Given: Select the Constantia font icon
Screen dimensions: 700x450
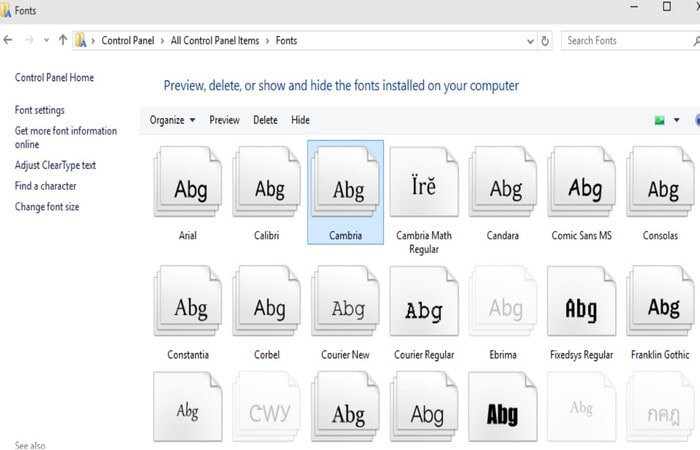Looking at the screenshot, I should pyautogui.click(x=188, y=301).
